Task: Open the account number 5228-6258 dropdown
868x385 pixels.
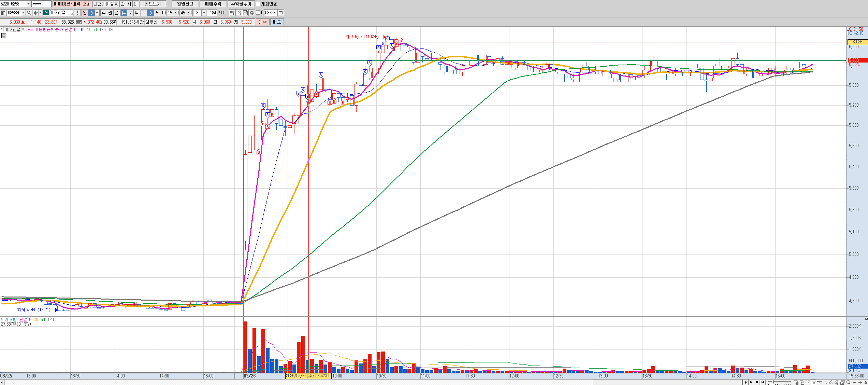Action: (28, 4)
